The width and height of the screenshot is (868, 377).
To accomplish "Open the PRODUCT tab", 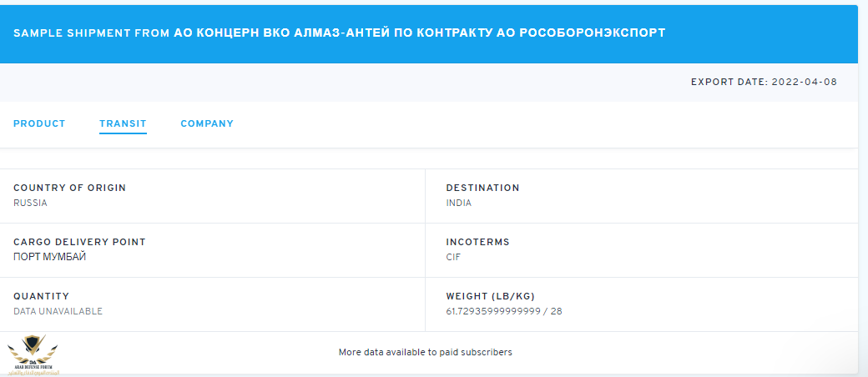I will (39, 123).
